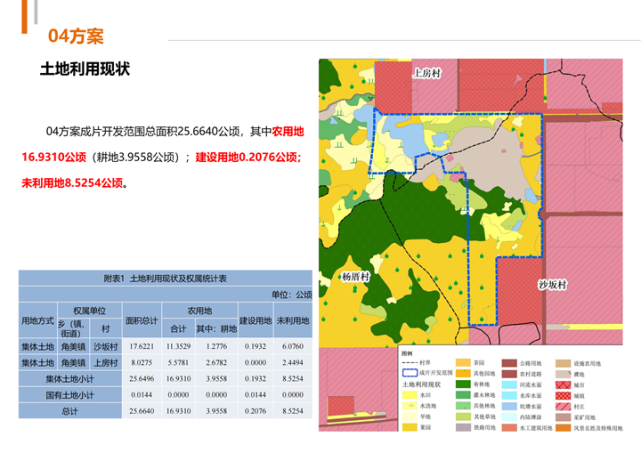Click the 设施农用地 legend swatch
This screenshot has width=641, height=453.
tap(563, 363)
